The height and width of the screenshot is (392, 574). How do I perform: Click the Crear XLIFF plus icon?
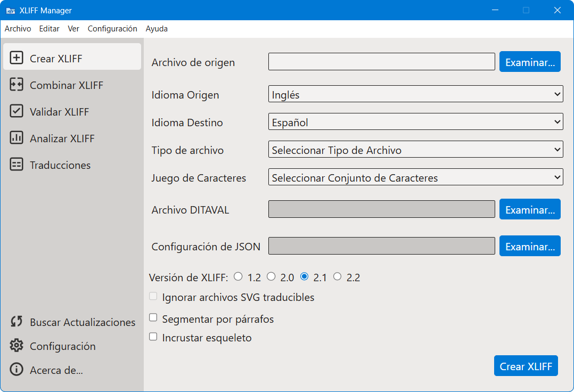click(x=17, y=58)
